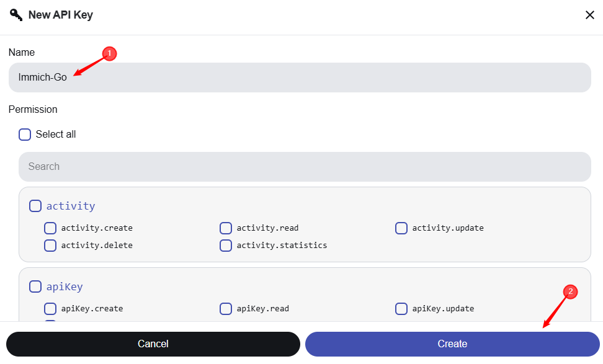Viewport: 603px width, 364px height.
Task: Click the Create button
Action: coord(452,344)
